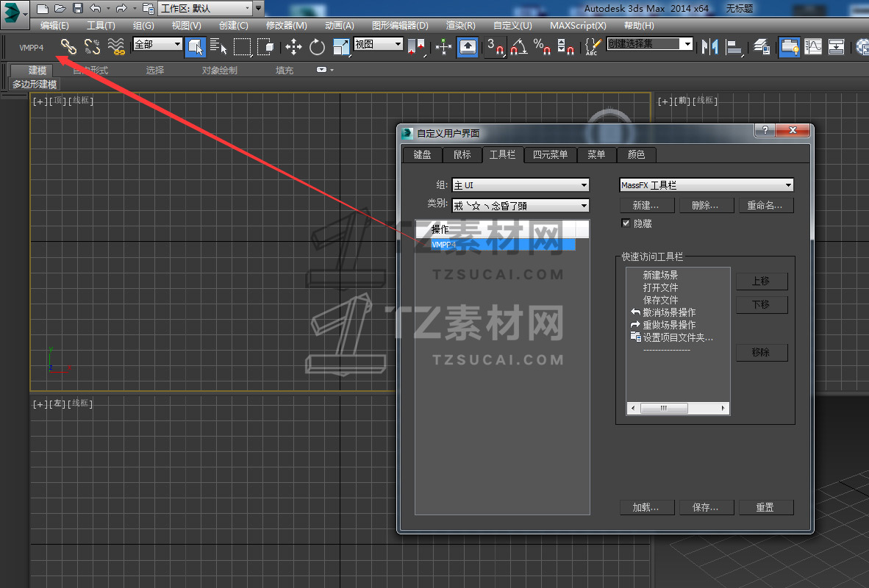
Task: Switch to the 四元菜单 tab
Action: tap(551, 154)
